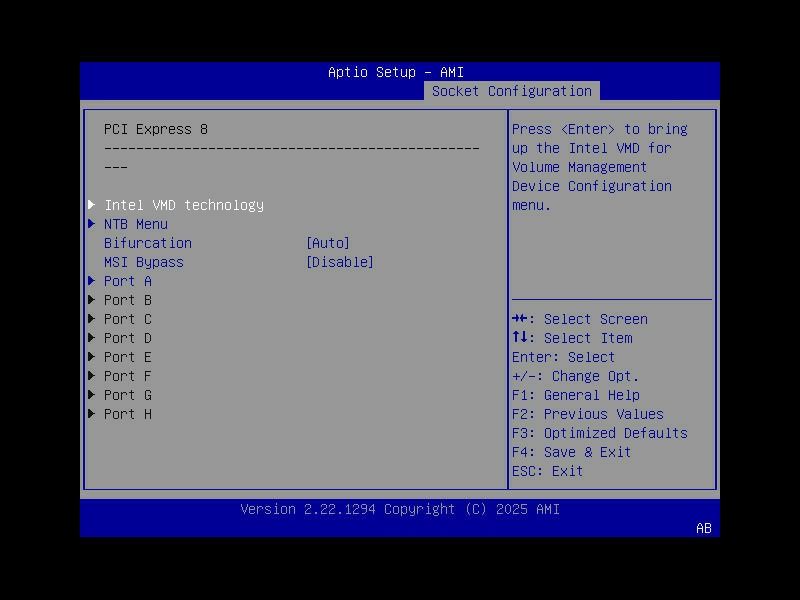Open the NTB Menu entry

click(136, 223)
